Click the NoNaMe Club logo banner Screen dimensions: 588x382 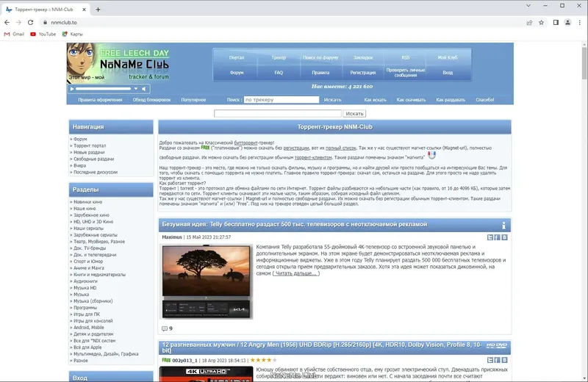118,63
